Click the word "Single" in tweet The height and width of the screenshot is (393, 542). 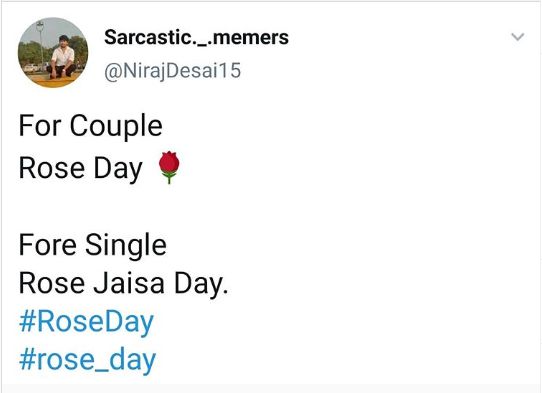click(x=126, y=245)
